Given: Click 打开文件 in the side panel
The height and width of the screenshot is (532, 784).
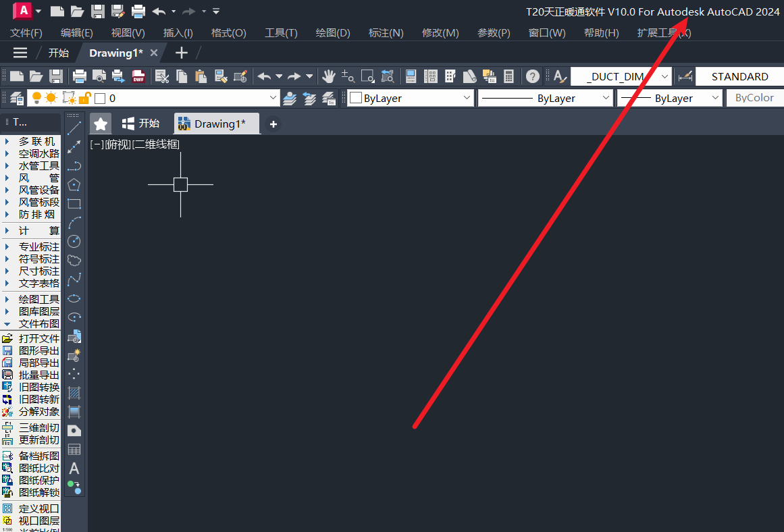Looking at the screenshot, I should [x=38, y=338].
